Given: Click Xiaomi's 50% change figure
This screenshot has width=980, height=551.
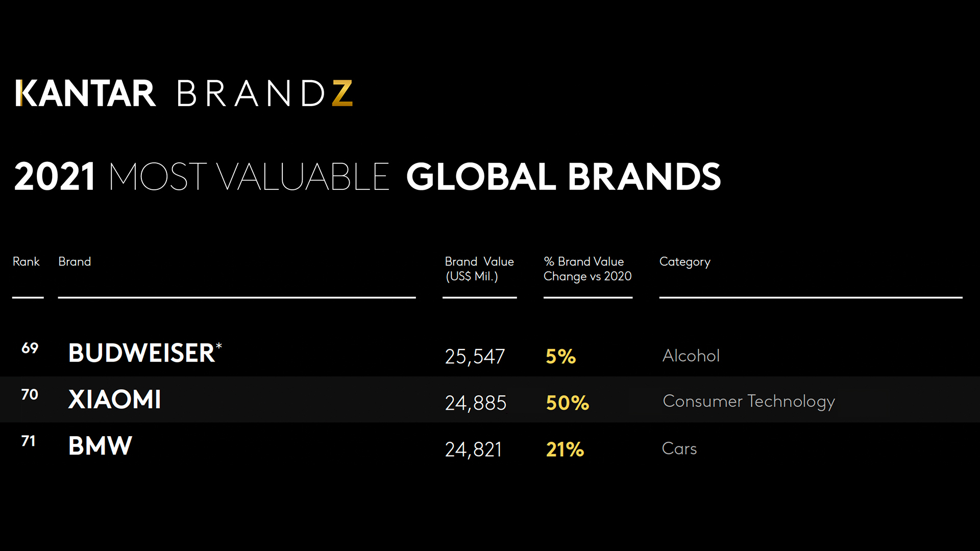Looking at the screenshot, I should click(568, 403).
